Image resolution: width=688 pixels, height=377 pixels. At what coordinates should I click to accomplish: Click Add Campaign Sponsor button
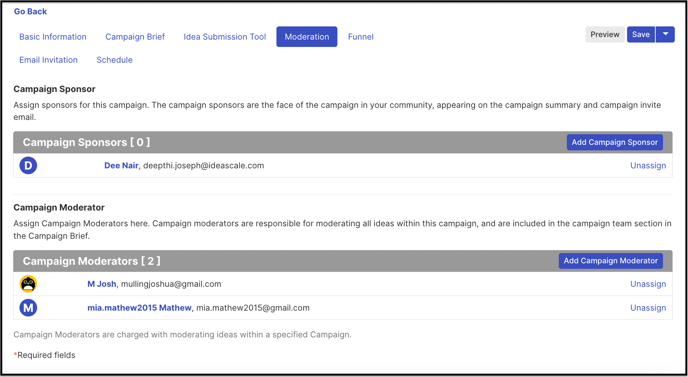coord(615,142)
